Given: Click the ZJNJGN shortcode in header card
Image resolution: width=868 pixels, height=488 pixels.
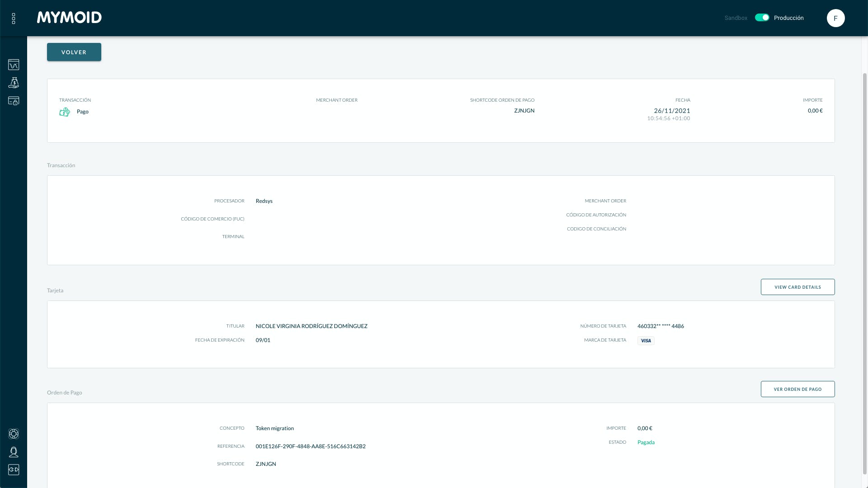Looking at the screenshot, I should click(524, 111).
